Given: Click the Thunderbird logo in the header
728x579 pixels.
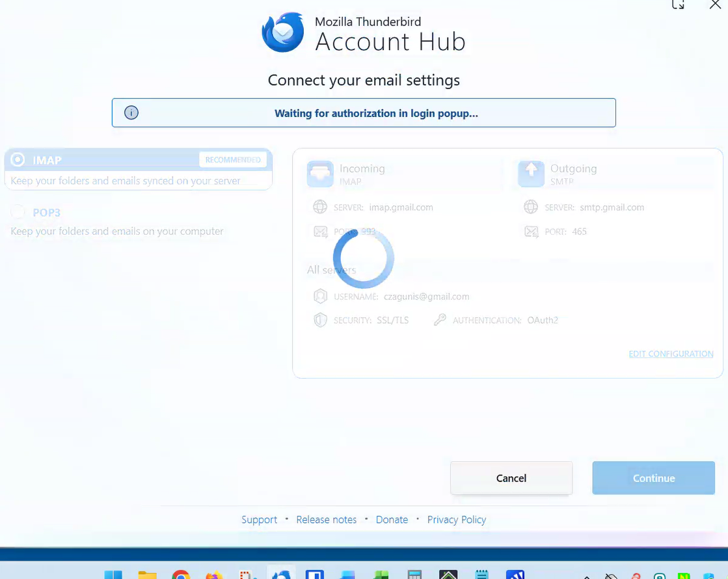Looking at the screenshot, I should [283, 33].
